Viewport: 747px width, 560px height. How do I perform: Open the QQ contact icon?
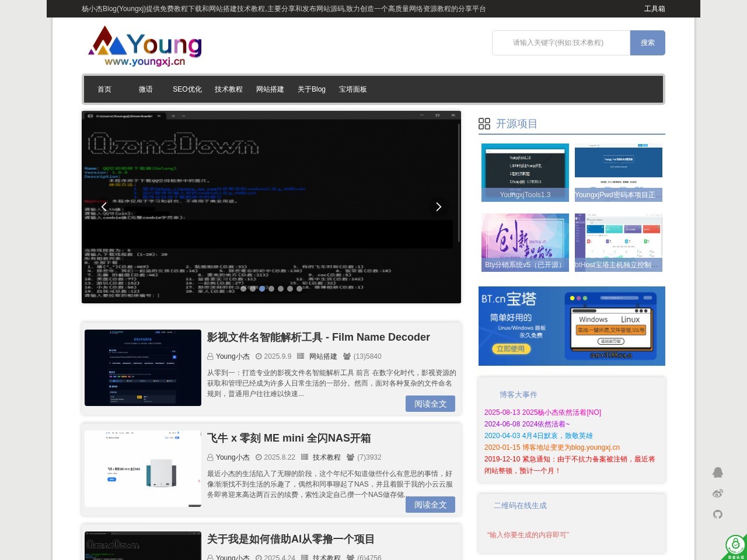click(718, 473)
